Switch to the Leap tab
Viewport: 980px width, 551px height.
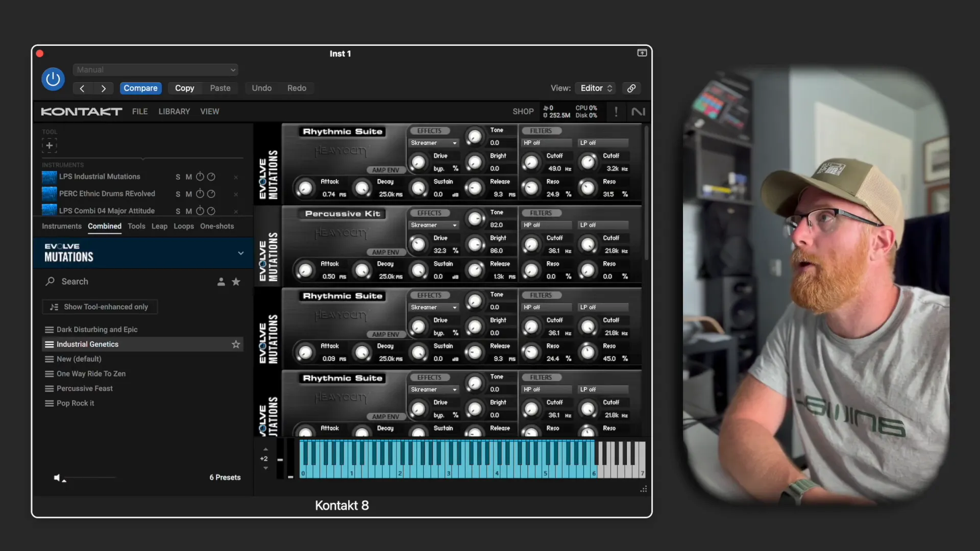pyautogui.click(x=159, y=226)
